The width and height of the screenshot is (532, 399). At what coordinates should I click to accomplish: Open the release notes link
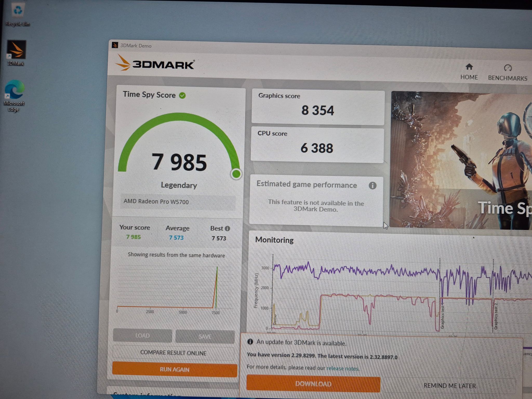pos(343,368)
